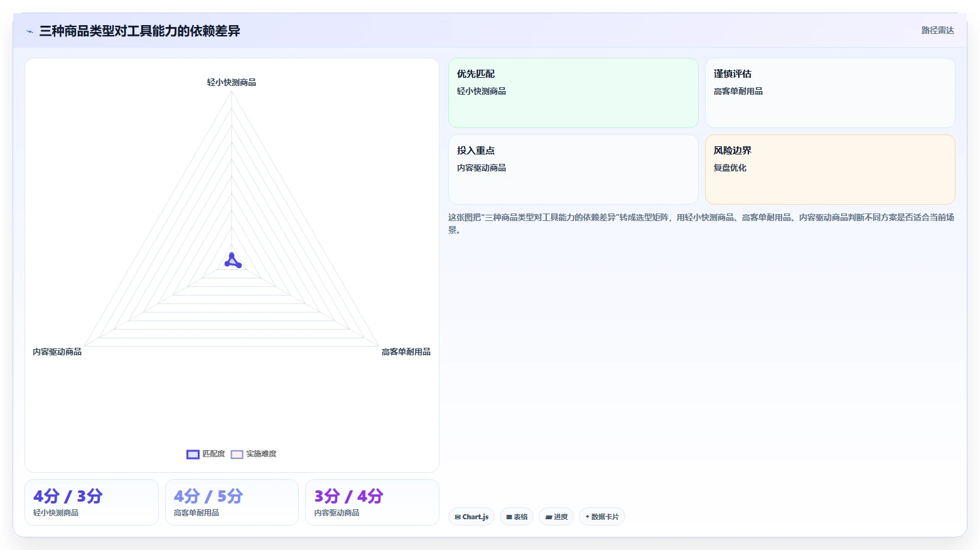
Task: Click the 4分 / 5分 高客单耐用品 score card
Action: point(232,502)
